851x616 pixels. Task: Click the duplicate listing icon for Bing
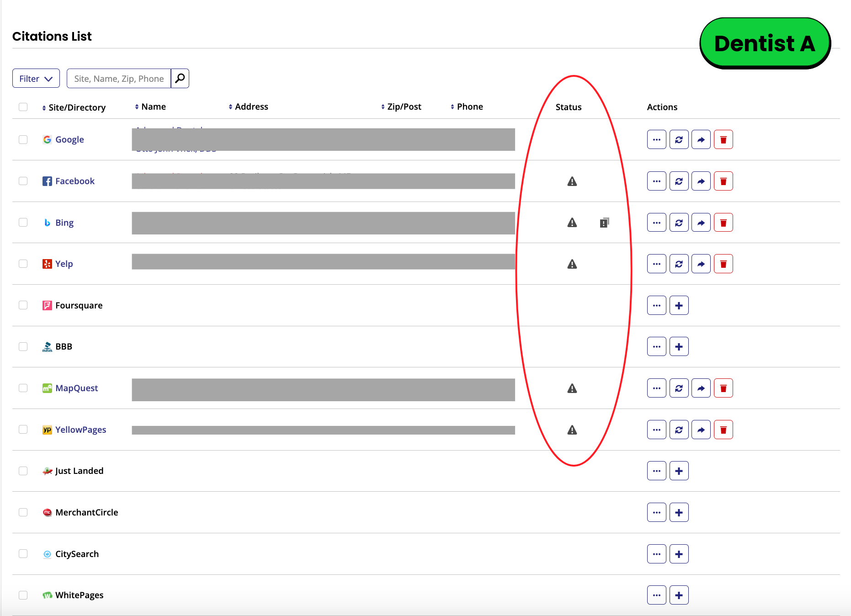pyautogui.click(x=604, y=223)
